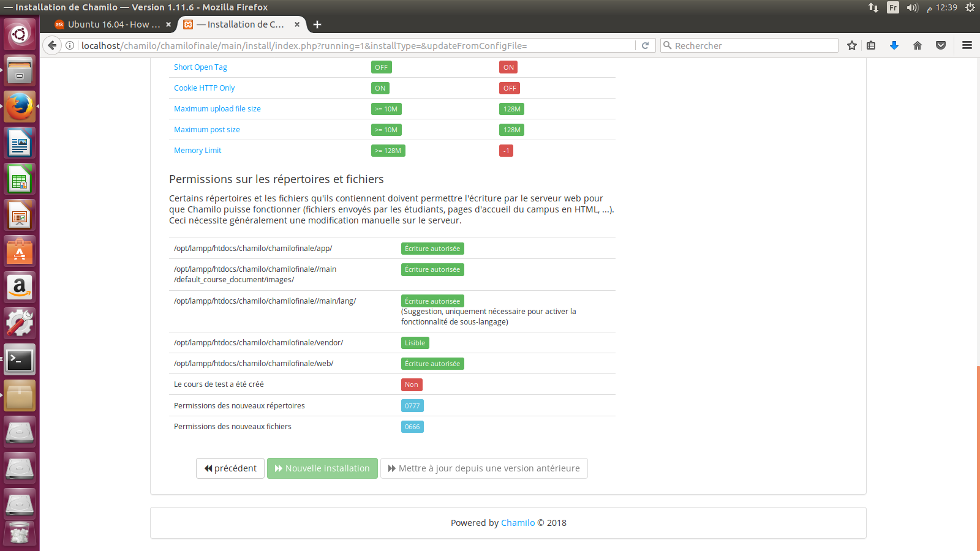Open the Maximum upload file size link

(x=217, y=109)
